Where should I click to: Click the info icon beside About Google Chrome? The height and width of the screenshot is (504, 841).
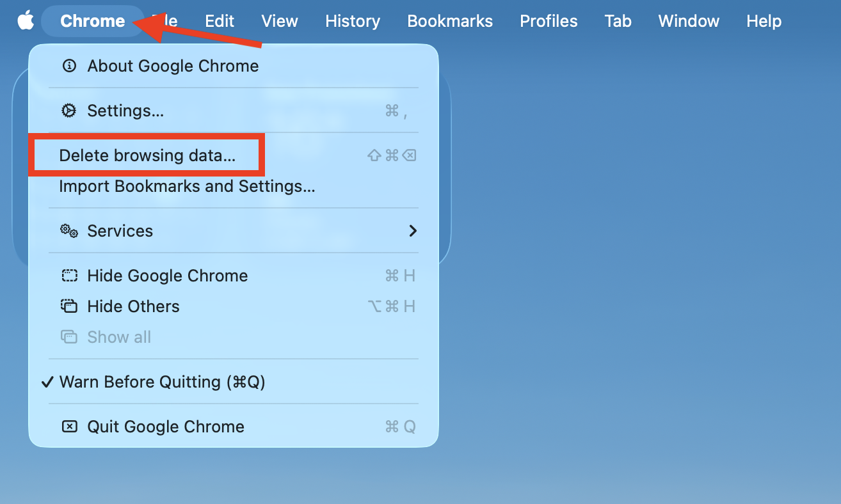click(69, 65)
